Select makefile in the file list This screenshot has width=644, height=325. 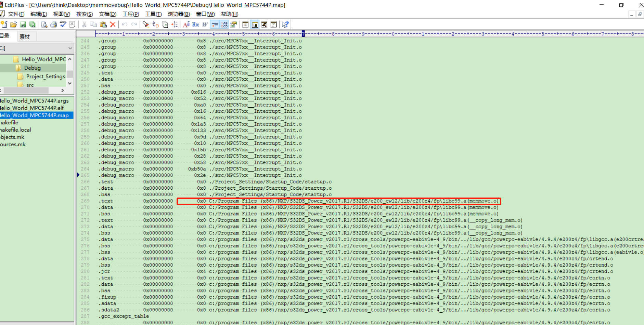pyautogui.click(x=9, y=122)
